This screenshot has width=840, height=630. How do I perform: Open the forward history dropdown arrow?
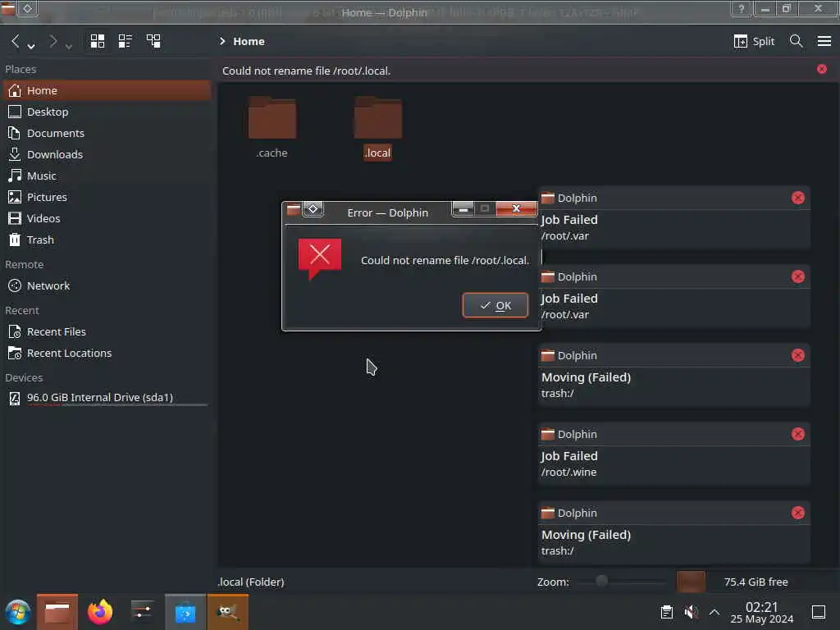point(69,46)
